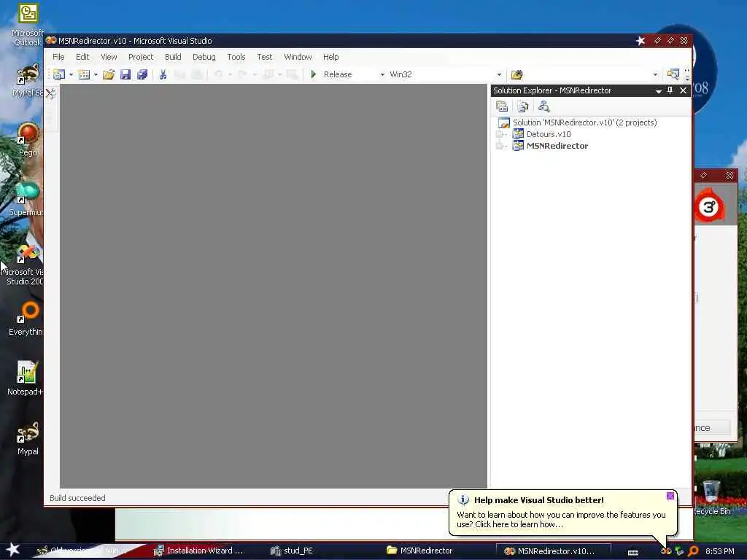Open the Microsoft Visual Studio desktop shortcut

click(24, 265)
